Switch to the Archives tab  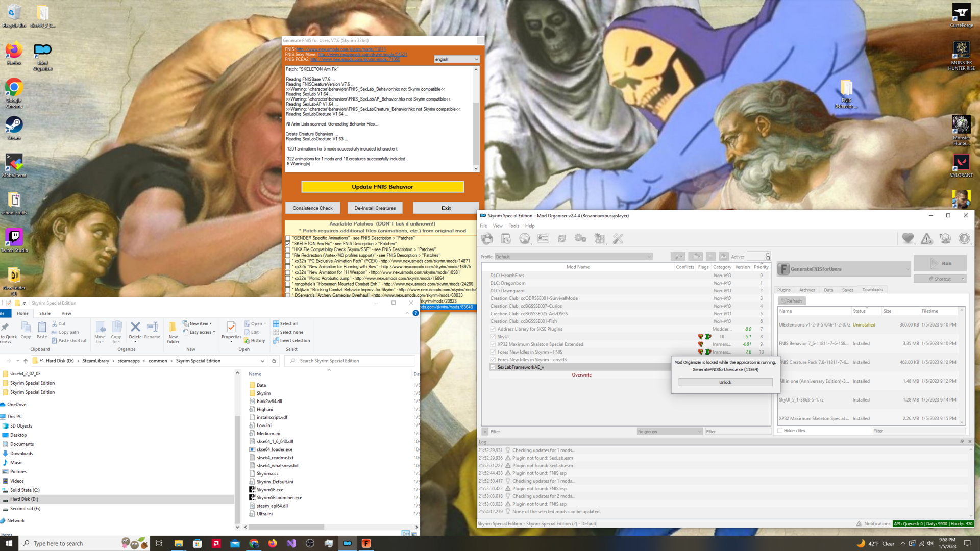pyautogui.click(x=807, y=290)
